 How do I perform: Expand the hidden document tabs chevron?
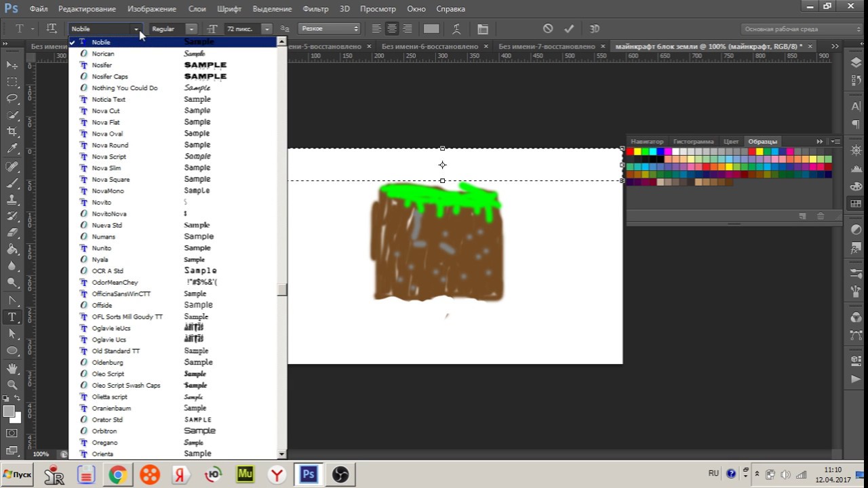pyautogui.click(x=835, y=46)
